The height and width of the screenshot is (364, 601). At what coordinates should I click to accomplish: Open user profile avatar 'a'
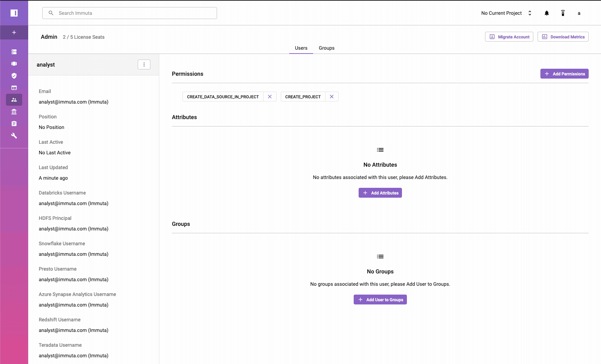(x=579, y=13)
